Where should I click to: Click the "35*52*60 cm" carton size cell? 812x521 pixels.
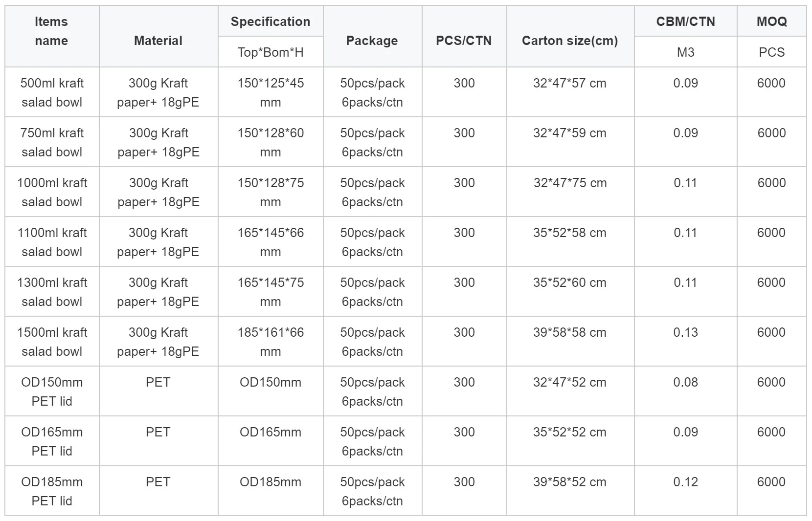(570, 282)
